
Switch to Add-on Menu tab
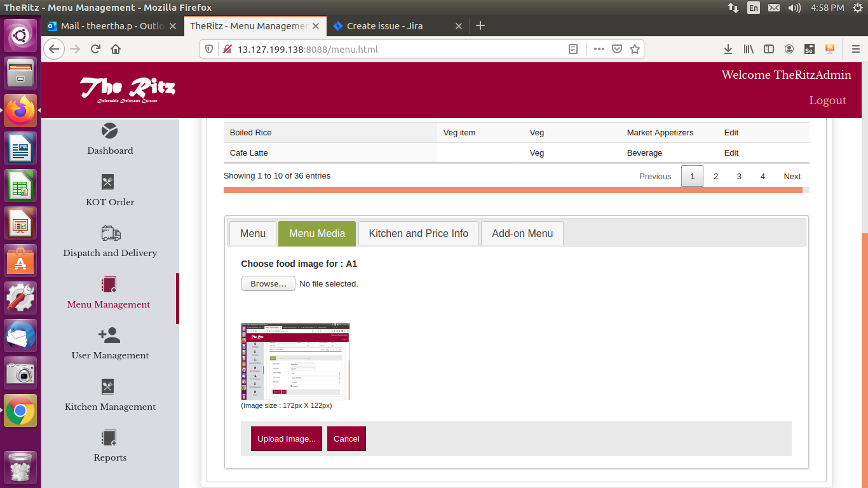(522, 233)
